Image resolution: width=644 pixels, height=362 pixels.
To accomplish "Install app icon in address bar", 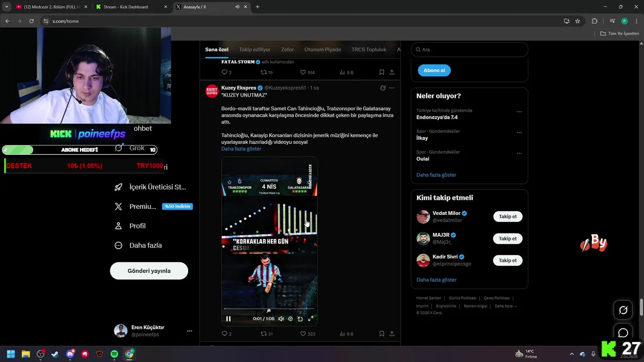I will point(567,21).
